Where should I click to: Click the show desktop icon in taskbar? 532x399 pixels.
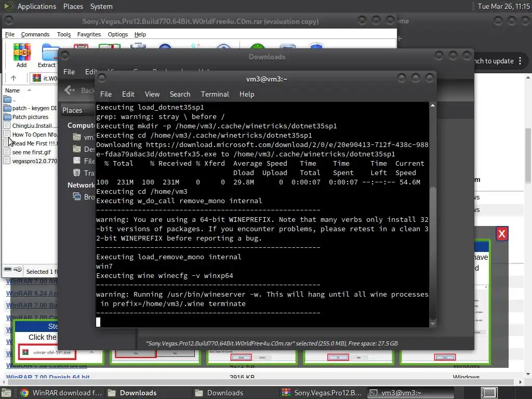click(x=6, y=393)
